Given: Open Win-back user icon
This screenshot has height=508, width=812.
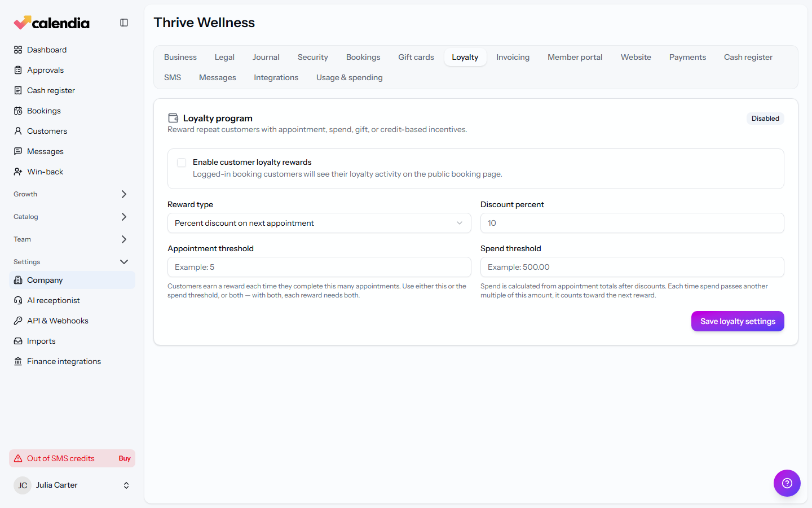Looking at the screenshot, I should tap(18, 172).
